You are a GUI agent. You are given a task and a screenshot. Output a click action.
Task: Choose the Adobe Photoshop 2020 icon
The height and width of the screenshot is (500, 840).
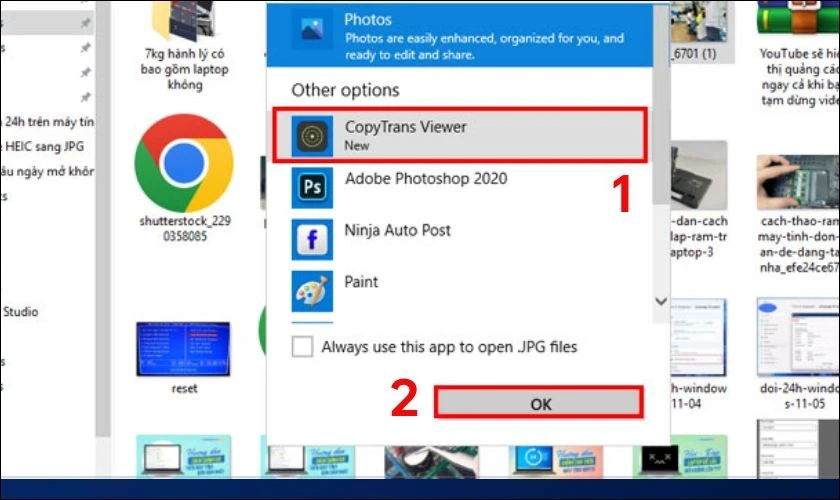[x=312, y=188]
